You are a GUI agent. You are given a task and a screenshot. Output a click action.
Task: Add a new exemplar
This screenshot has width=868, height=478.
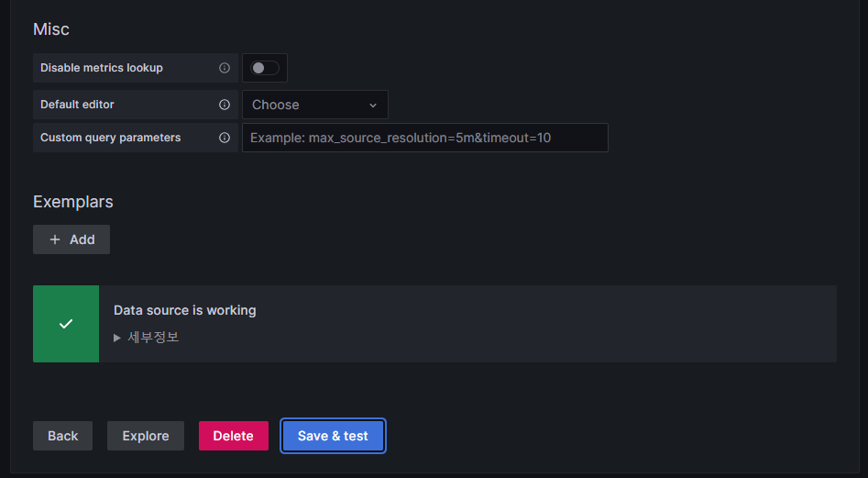71,239
